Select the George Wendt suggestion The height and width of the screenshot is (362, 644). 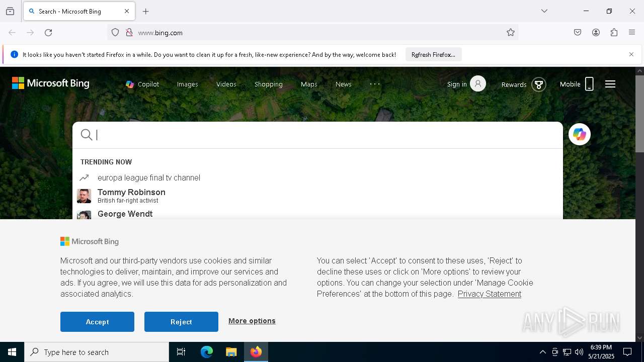(125, 214)
